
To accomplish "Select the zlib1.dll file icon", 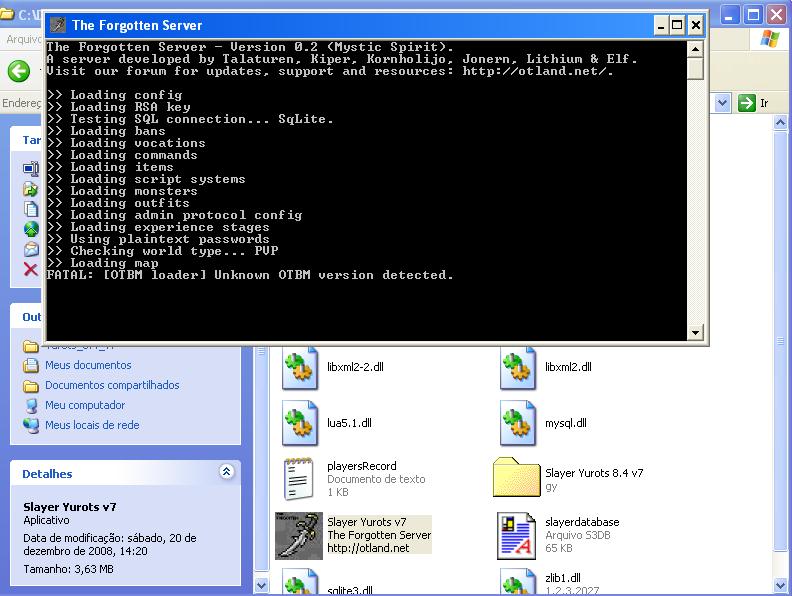I will (517, 582).
